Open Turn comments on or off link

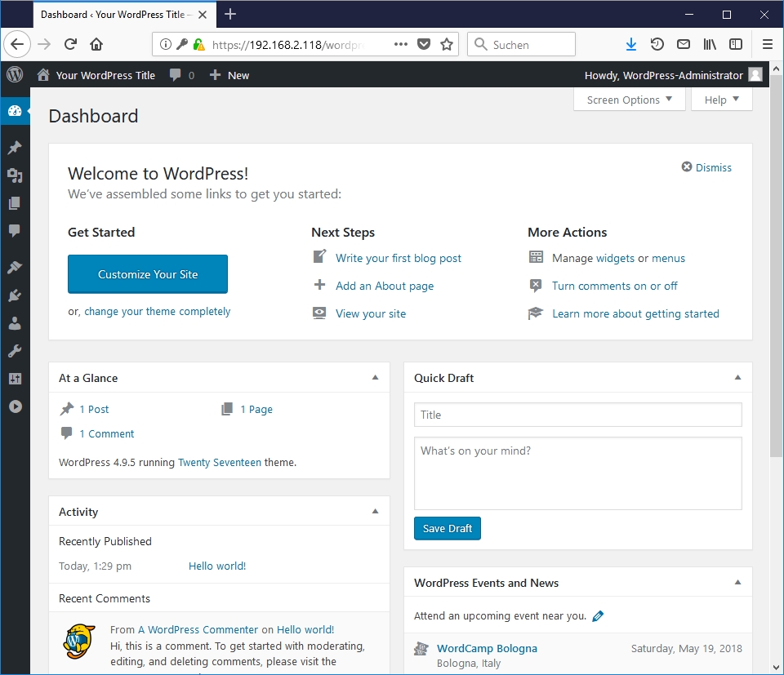614,286
